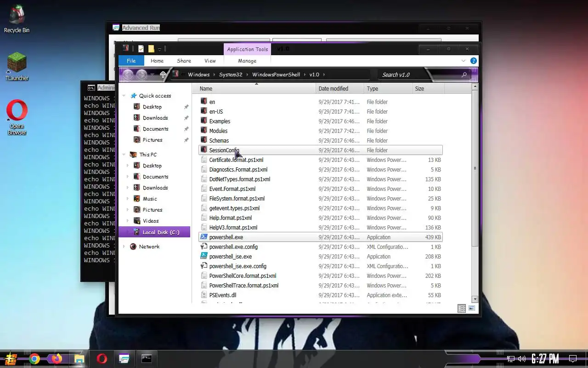This screenshot has height=368, width=588.
Task: Select the SessionConfig folder
Action: point(321,150)
